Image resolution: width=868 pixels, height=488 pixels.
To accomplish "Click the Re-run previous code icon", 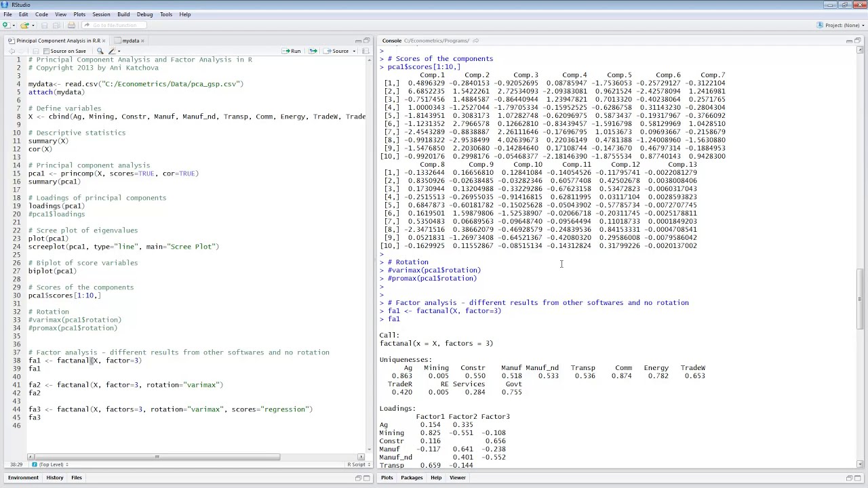I will (313, 51).
